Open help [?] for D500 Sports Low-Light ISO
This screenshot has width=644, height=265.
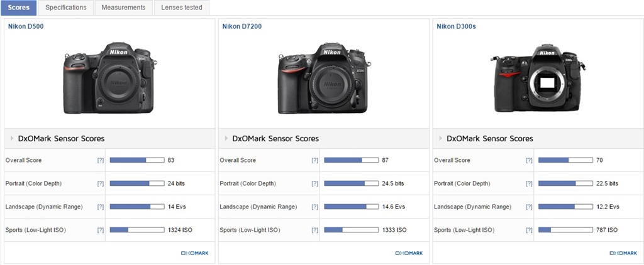pyautogui.click(x=100, y=230)
